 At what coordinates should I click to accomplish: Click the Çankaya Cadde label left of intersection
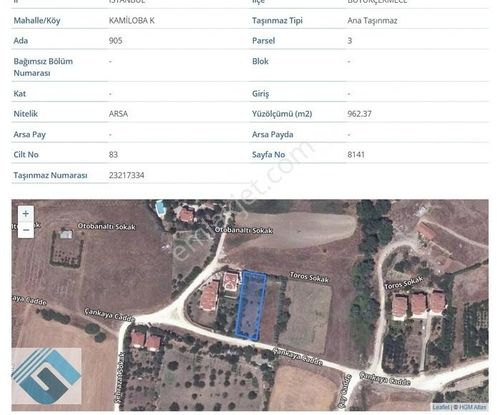[x=109, y=315]
